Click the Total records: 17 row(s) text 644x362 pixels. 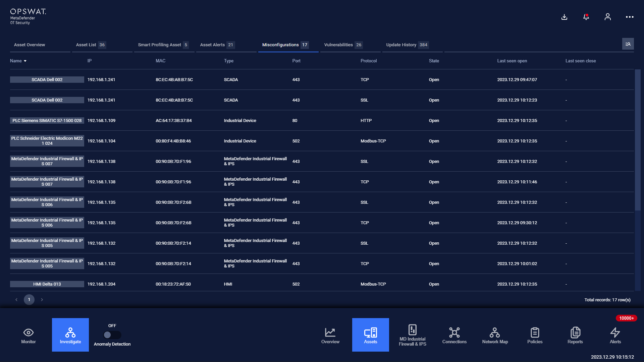coord(607,300)
